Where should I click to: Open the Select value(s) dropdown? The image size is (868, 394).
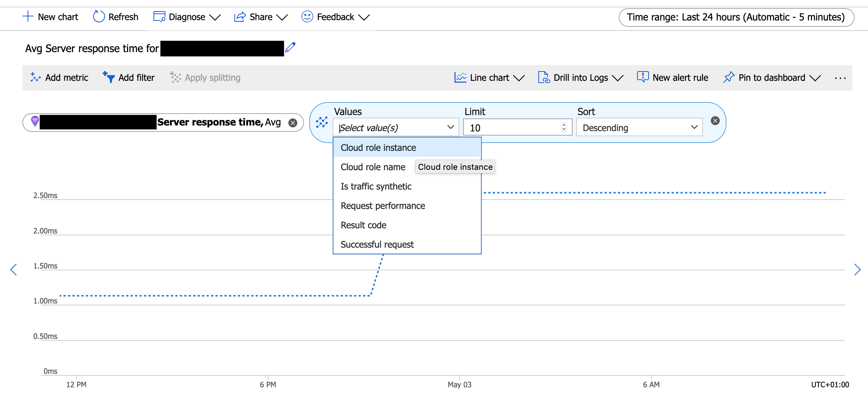(x=396, y=127)
